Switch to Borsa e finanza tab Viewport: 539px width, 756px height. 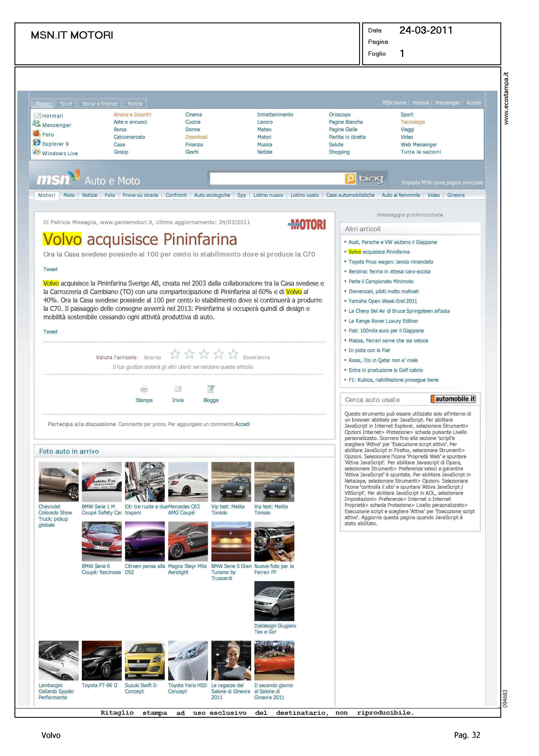click(x=100, y=103)
